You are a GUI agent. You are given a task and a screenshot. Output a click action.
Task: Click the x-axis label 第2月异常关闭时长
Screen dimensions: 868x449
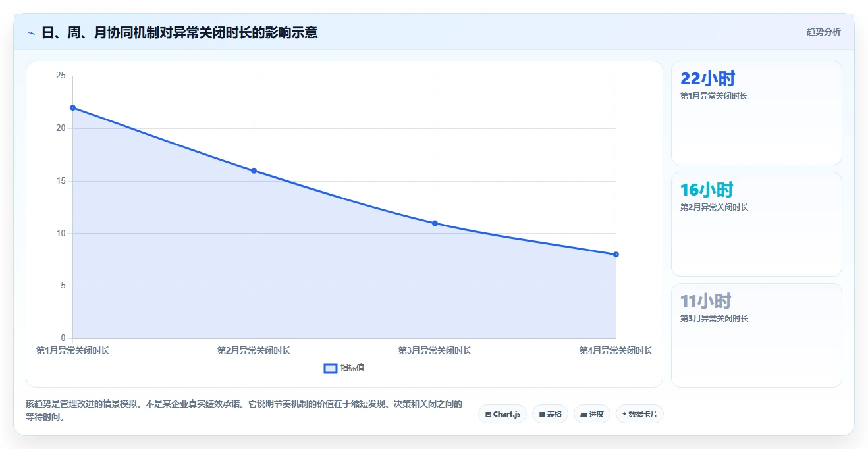pyautogui.click(x=254, y=351)
